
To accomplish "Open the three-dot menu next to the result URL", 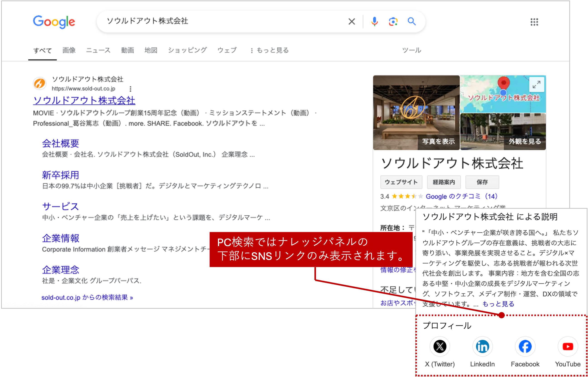I will point(130,89).
